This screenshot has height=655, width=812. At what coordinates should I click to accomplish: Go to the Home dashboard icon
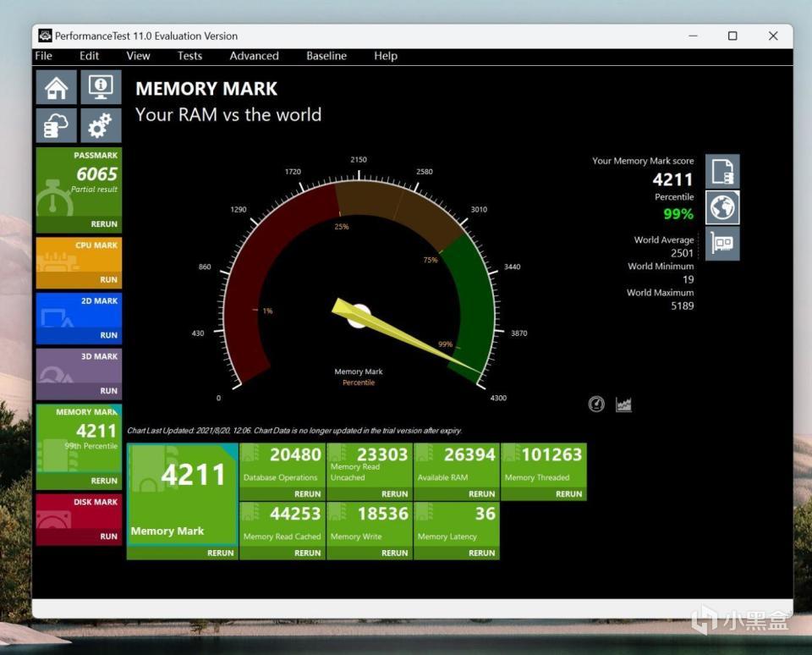coord(57,87)
